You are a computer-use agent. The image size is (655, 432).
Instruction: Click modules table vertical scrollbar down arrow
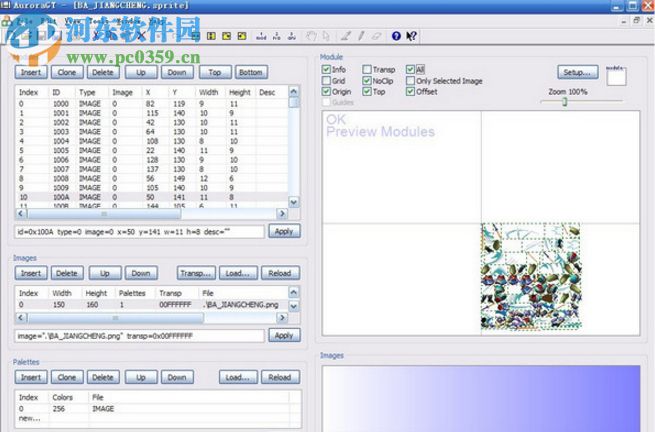click(294, 202)
